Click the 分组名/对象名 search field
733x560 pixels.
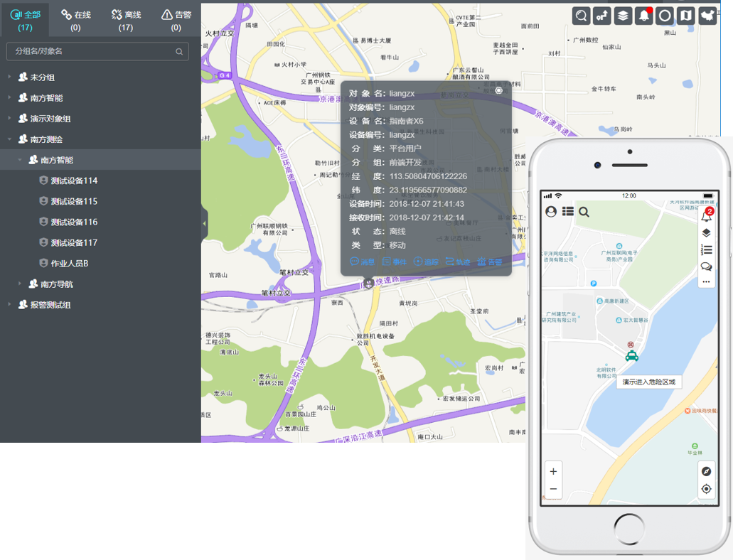tap(92, 51)
